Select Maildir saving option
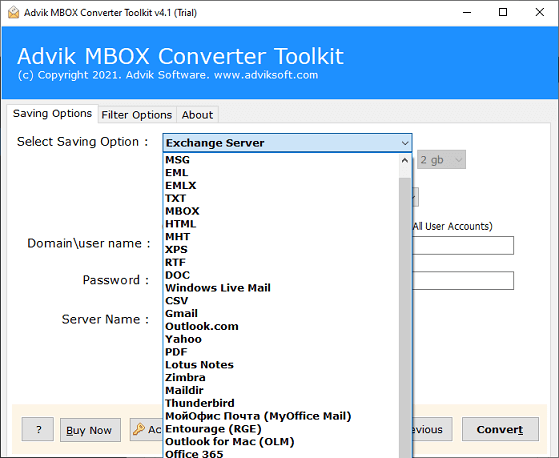Screen dimensions: 559x458 282,391
